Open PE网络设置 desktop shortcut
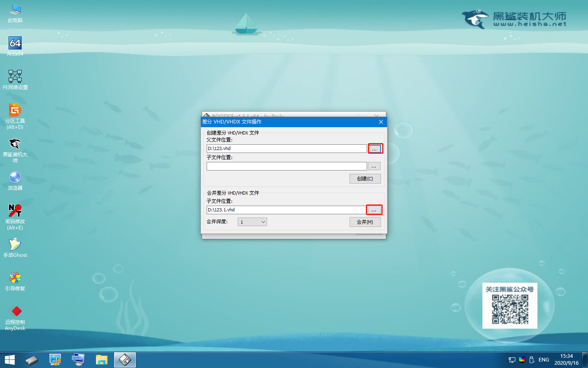Screen dimensions: 588x368 point(15,80)
